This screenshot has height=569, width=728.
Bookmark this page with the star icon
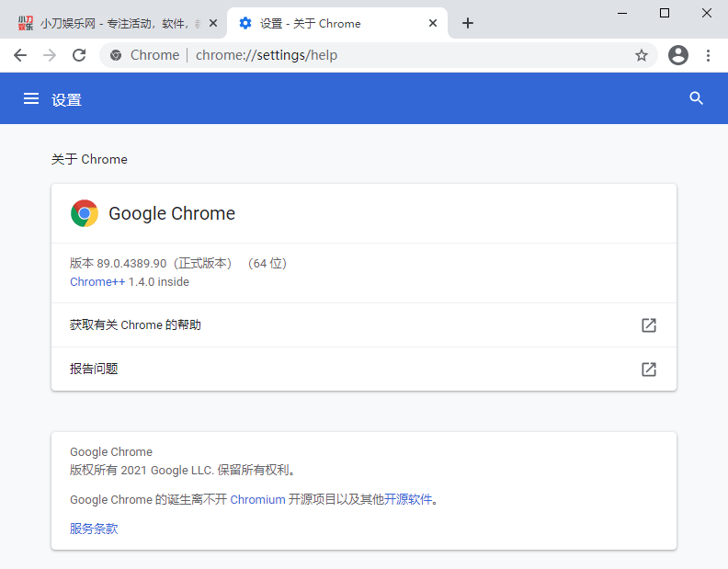point(642,55)
